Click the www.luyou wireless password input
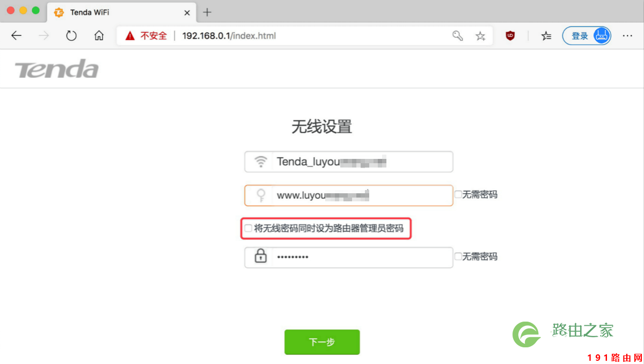The width and height of the screenshot is (644, 364). [x=348, y=195]
